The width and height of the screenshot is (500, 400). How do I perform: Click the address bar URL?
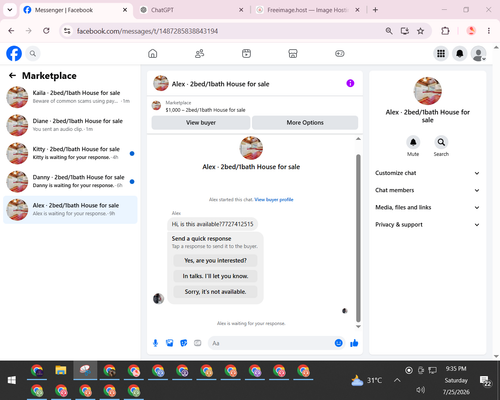[x=147, y=31]
